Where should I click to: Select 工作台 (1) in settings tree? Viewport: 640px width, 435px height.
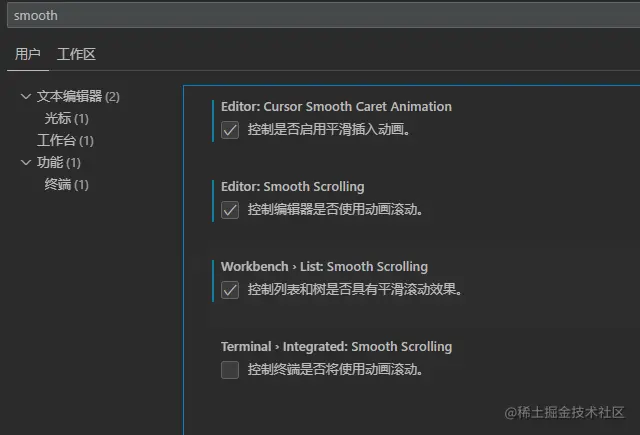coord(65,141)
